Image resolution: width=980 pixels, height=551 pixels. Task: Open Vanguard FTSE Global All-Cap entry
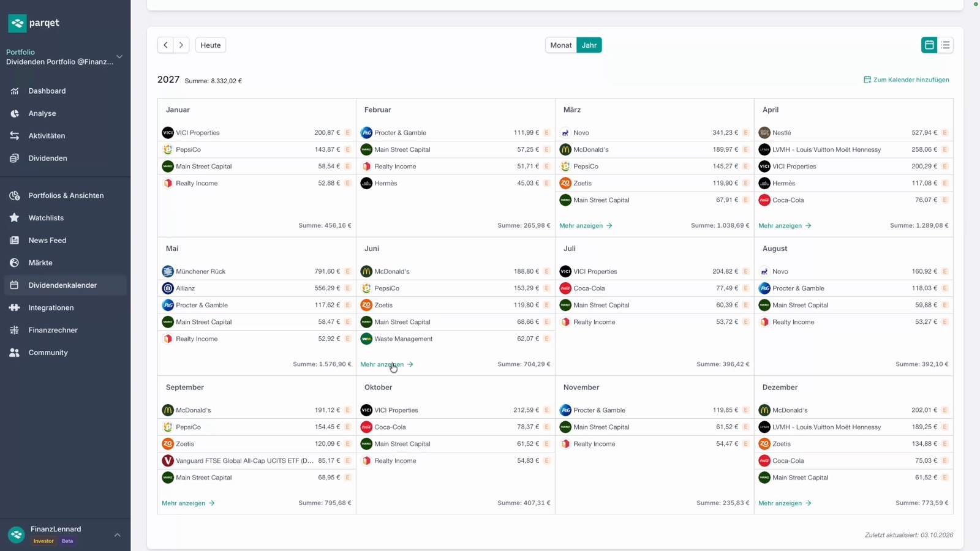257,460
